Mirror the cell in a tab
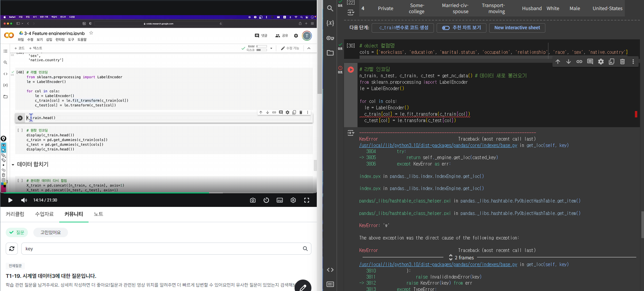644x291 pixels. tap(612, 62)
